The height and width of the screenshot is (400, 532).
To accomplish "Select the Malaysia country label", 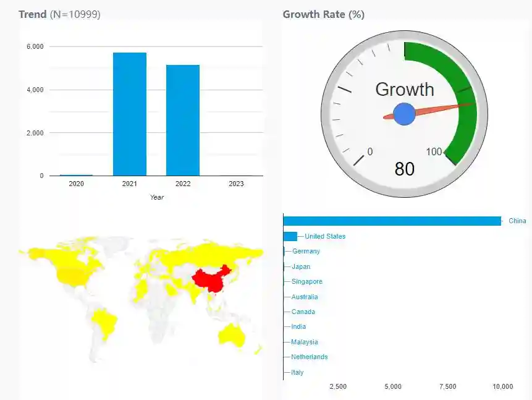I will coord(305,342).
